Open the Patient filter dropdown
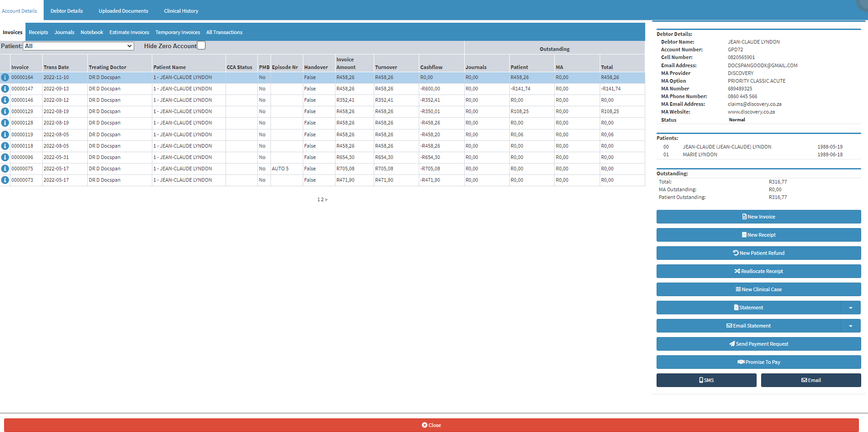 (78, 46)
